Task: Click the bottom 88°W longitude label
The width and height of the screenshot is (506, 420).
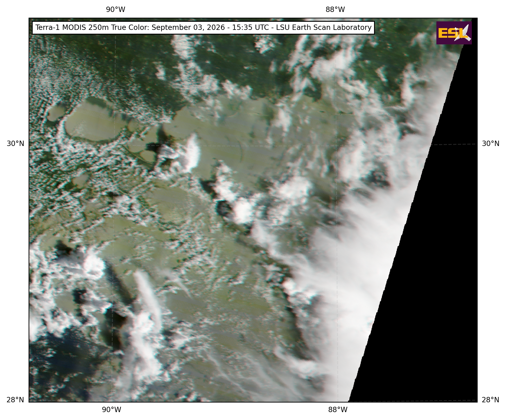Action: point(338,410)
